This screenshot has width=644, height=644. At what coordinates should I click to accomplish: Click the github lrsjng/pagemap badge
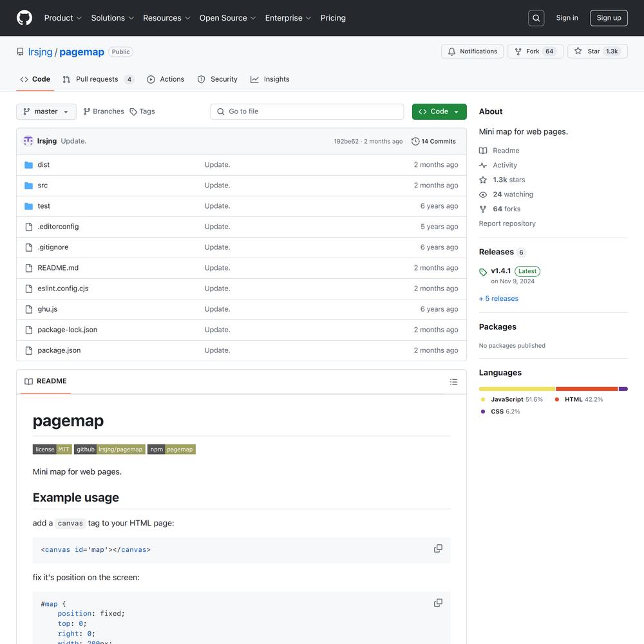coord(109,450)
